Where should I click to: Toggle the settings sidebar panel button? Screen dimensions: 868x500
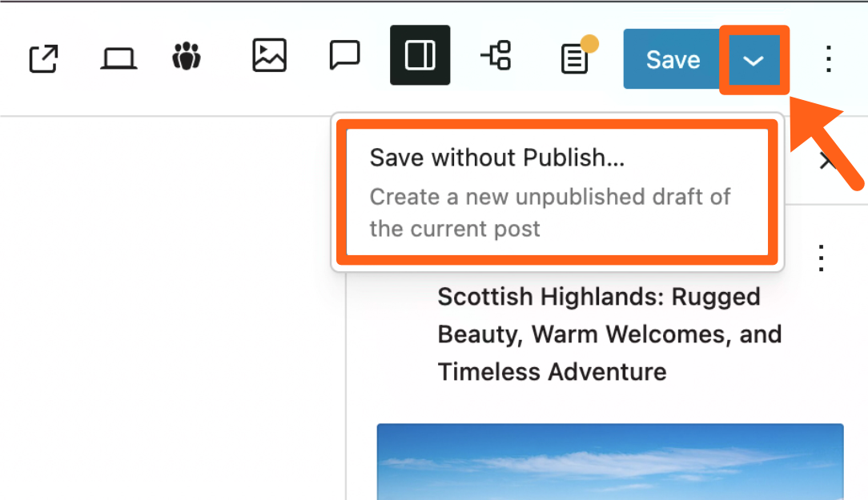pos(420,56)
